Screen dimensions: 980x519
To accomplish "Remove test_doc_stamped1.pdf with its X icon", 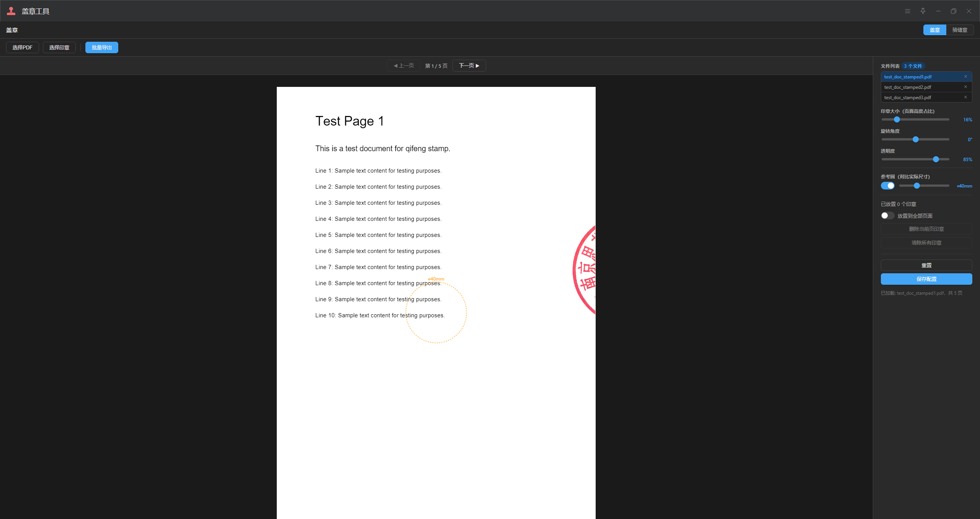I will [x=965, y=77].
